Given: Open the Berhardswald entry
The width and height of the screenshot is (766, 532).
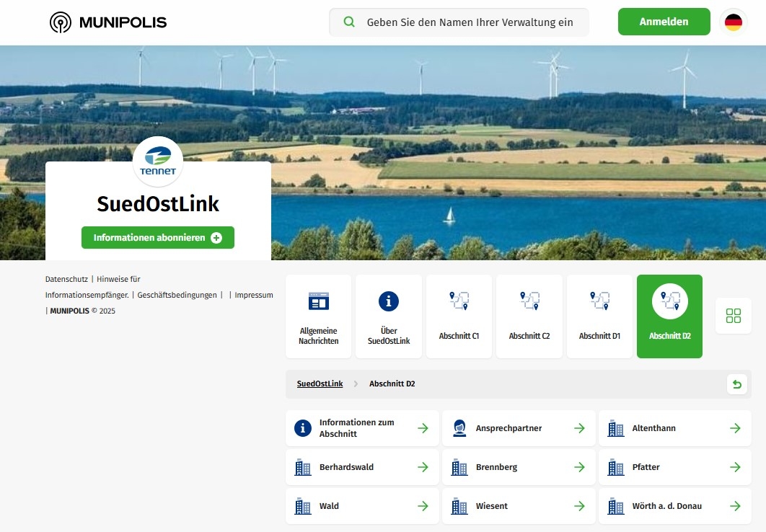Looking at the screenshot, I should [362, 467].
